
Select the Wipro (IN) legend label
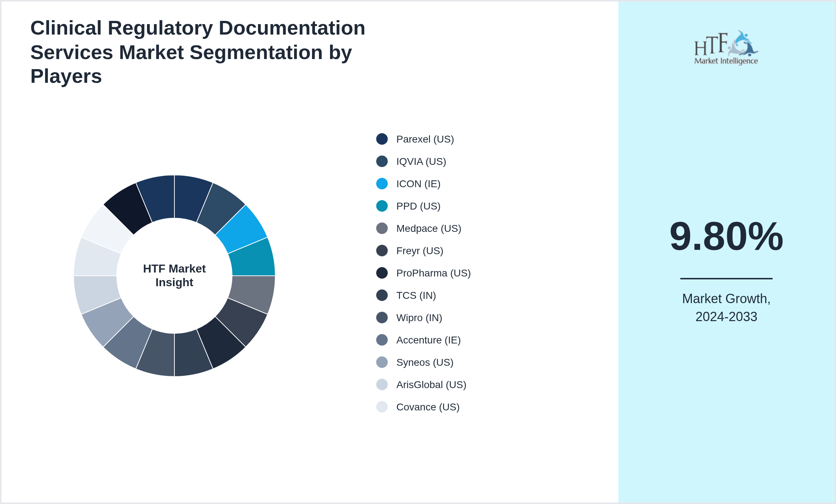[x=419, y=318]
